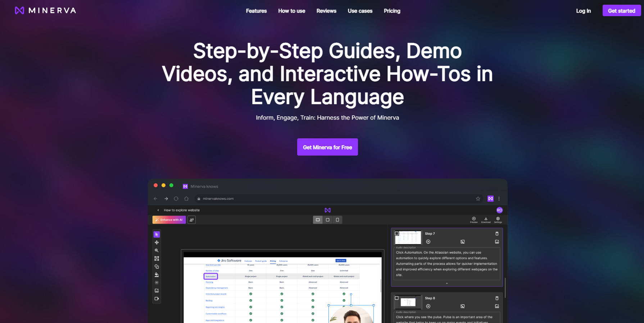Click Step 8 add image icon

click(x=497, y=306)
